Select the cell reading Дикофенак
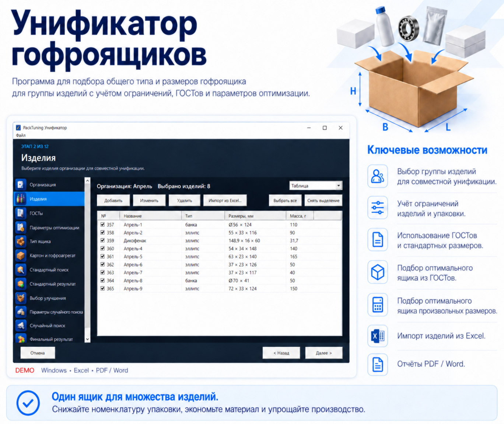 (x=135, y=241)
